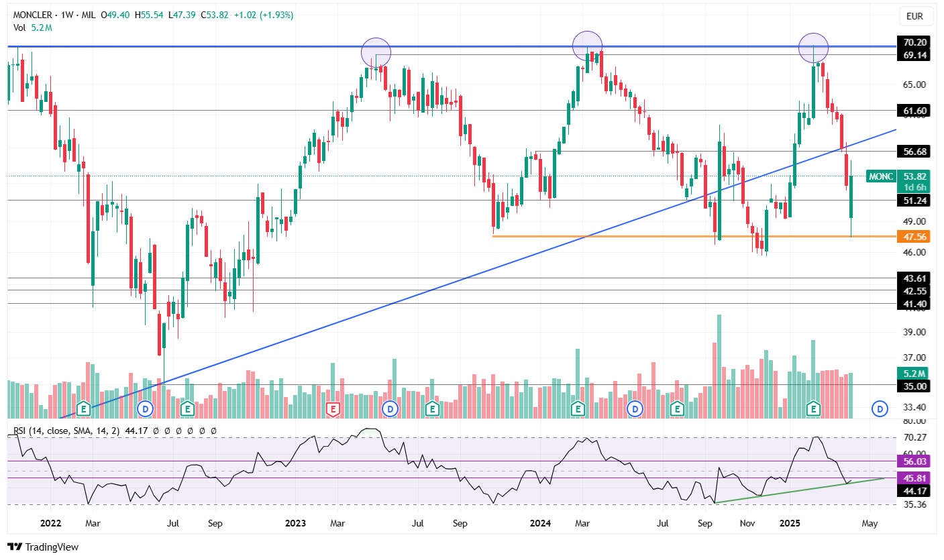Screen dimensions: 944x560
Task: Open the earnings marker for July 2024
Action: [x=677, y=408]
